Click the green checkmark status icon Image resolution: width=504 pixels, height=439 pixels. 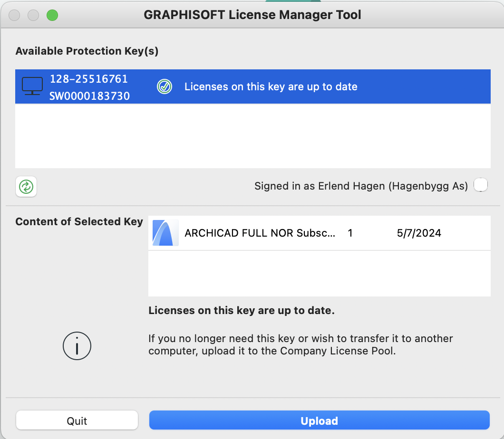[164, 86]
